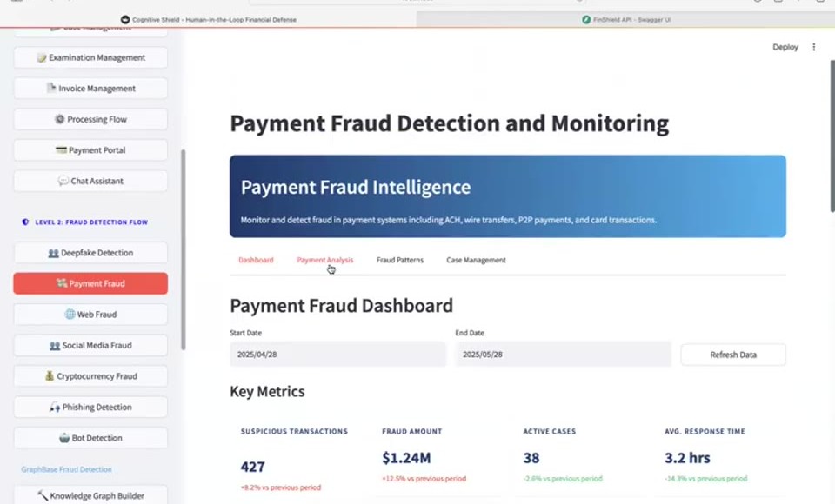835x504 pixels.
Task: Click the sidebar vertical scrollbar
Action: tap(184, 249)
